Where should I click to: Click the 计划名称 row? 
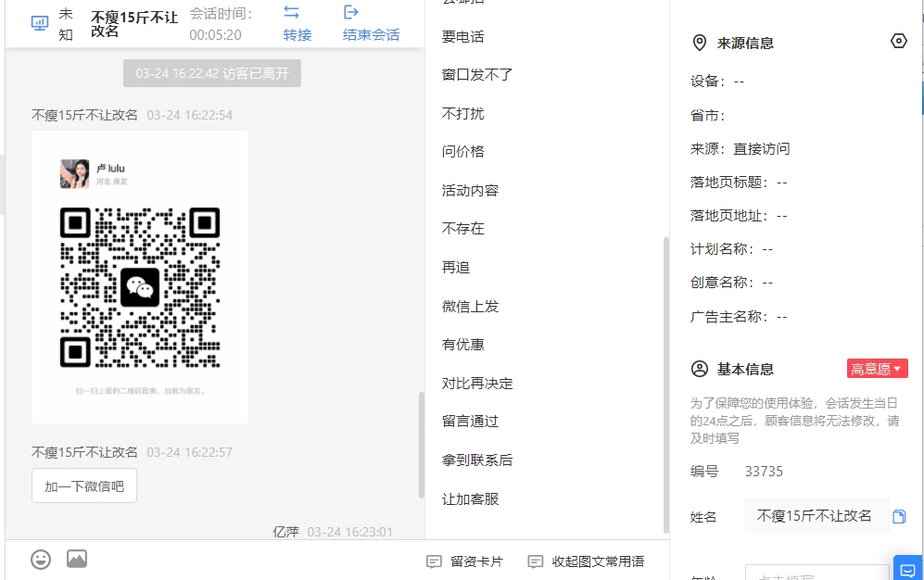click(732, 249)
